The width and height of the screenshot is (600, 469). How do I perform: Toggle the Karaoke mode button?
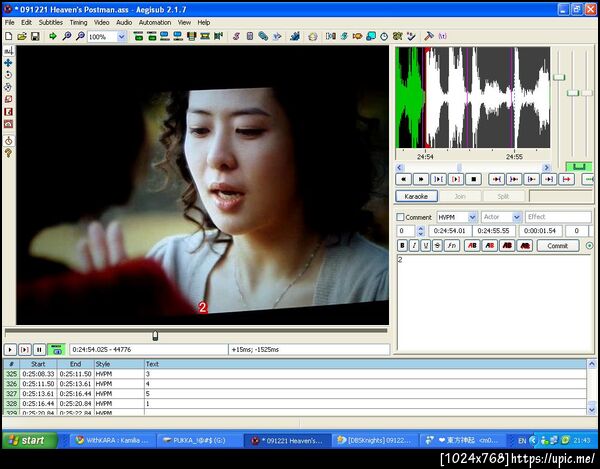[x=416, y=196]
